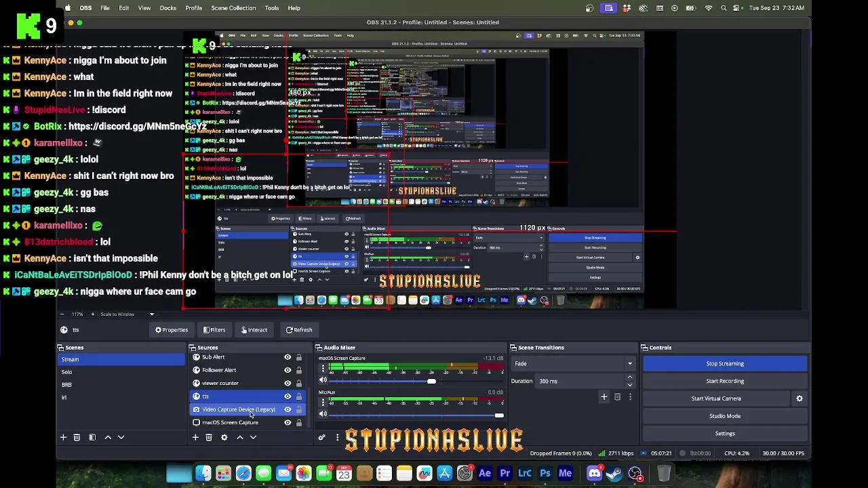Move source up arrow in Sources panel
The width and height of the screenshot is (868, 488).
239,437
